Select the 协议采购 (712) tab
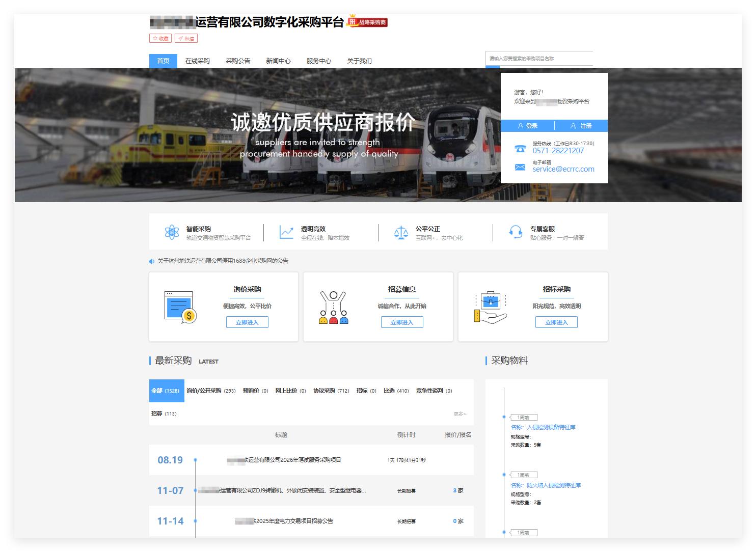This screenshot has height=552, width=756. [x=331, y=391]
